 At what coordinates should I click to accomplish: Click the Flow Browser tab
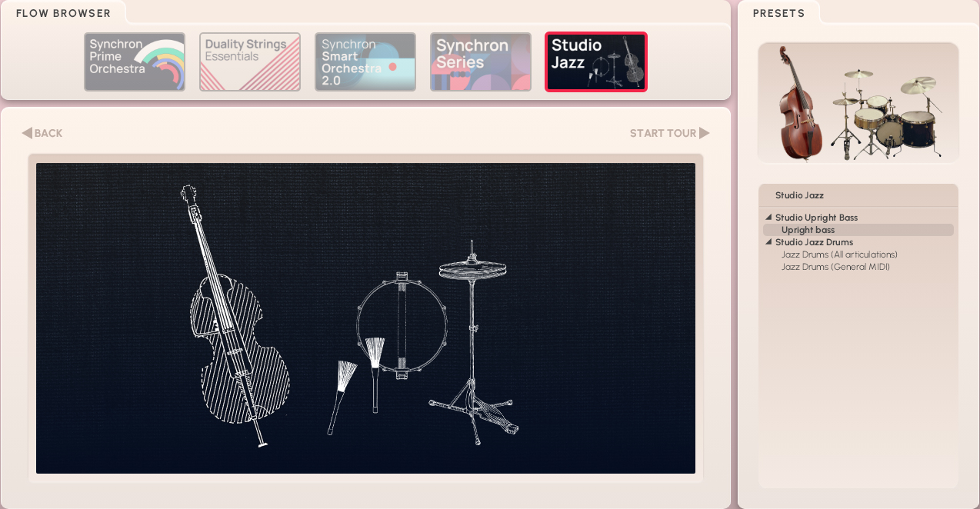pos(63,13)
